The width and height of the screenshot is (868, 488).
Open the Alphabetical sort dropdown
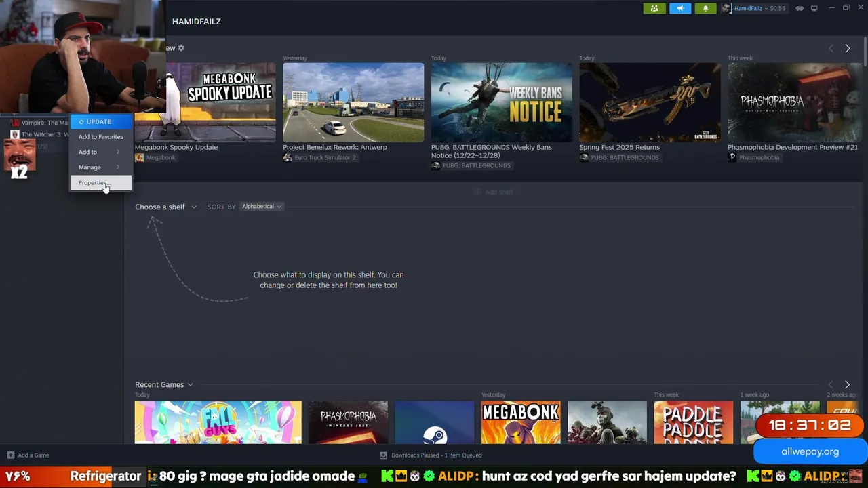coord(261,207)
